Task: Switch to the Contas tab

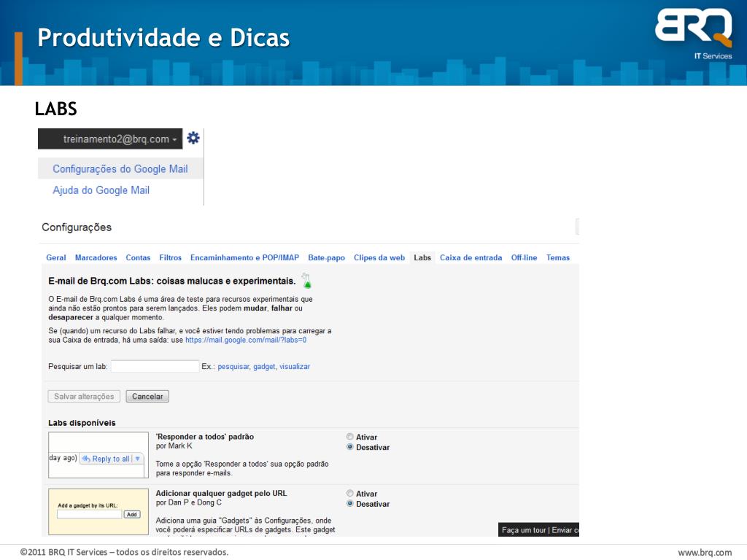Action: 138,257
